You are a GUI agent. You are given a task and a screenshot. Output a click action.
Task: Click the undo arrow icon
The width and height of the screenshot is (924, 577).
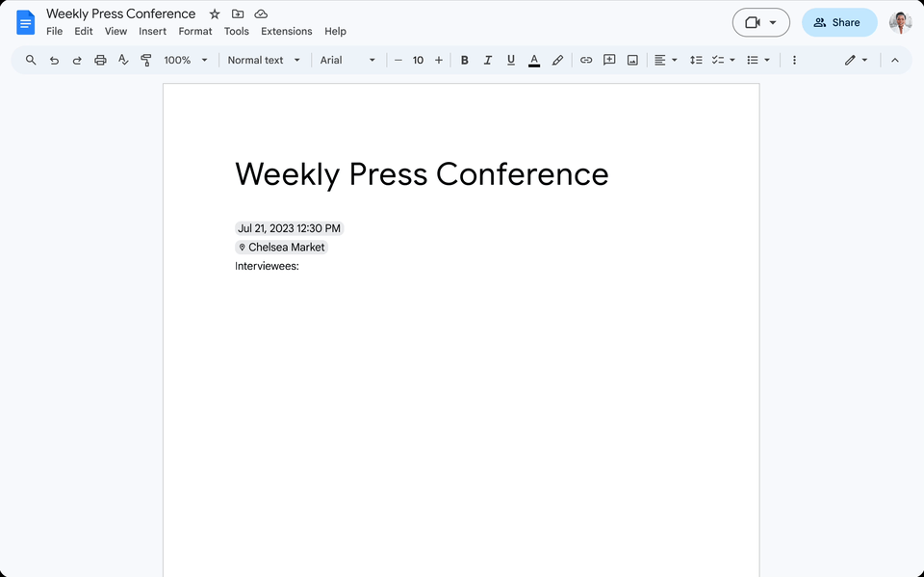tap(54, 60)
